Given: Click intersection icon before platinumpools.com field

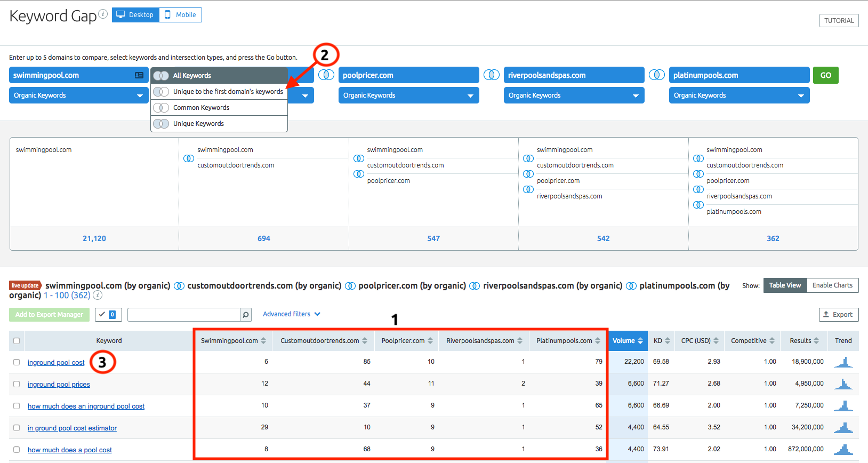Looking at the screenshot, I should [657, 75].
